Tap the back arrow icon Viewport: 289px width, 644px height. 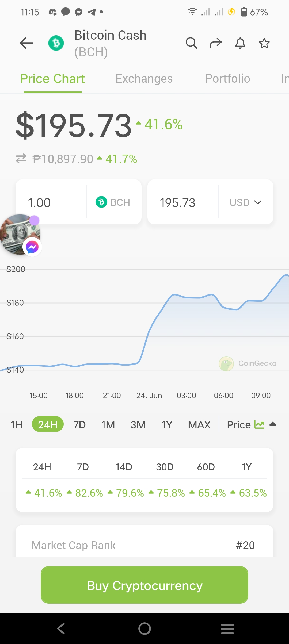click(x=26, y=43)
